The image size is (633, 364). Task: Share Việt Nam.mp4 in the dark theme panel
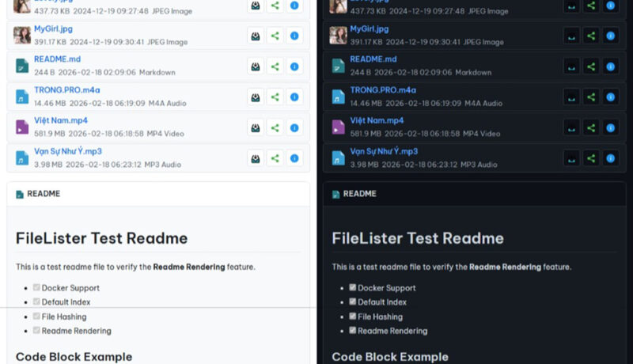pyautogui.click(x=591, y=128)
